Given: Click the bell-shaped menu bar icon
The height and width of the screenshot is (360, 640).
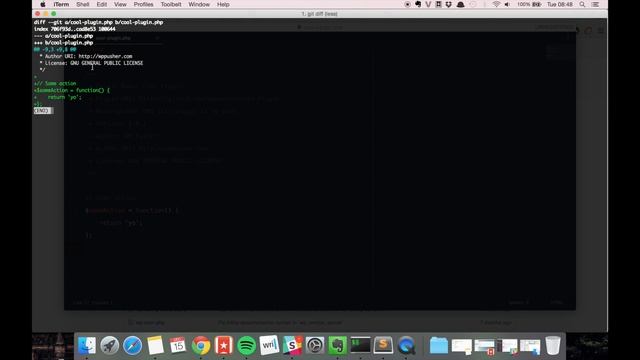Looking at the screenshot, I should tap(461, 4).
